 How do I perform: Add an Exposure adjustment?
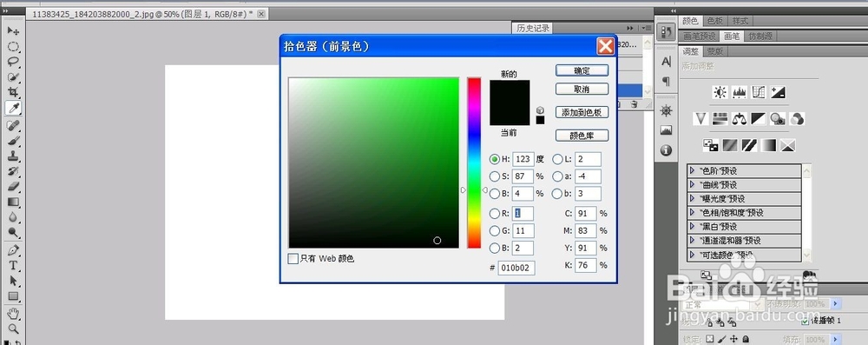[778, 92]
